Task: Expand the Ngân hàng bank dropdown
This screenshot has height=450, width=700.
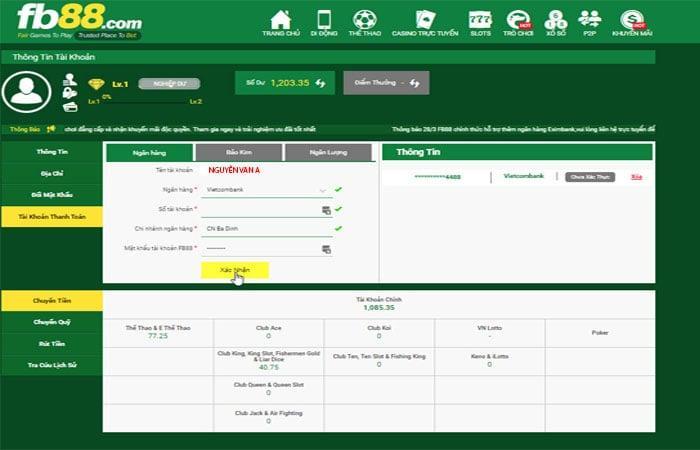Action: click(322, 189)
